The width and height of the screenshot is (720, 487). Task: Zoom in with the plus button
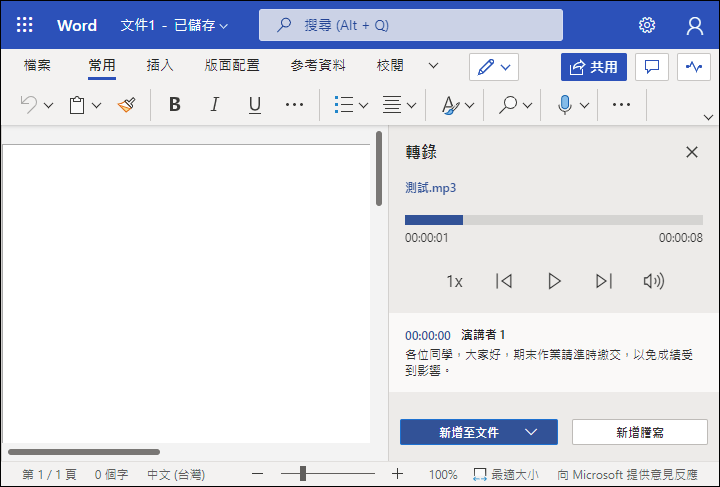tap(398, 474)
